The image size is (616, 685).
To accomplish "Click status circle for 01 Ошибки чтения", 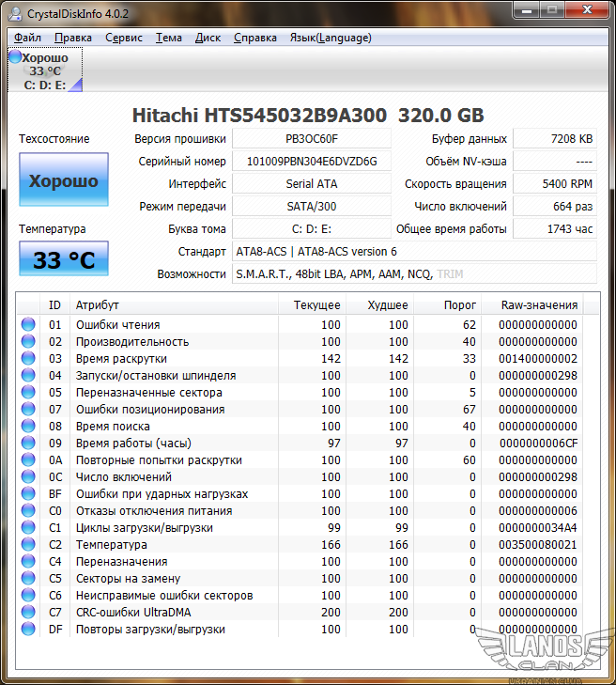I will 28,324.
